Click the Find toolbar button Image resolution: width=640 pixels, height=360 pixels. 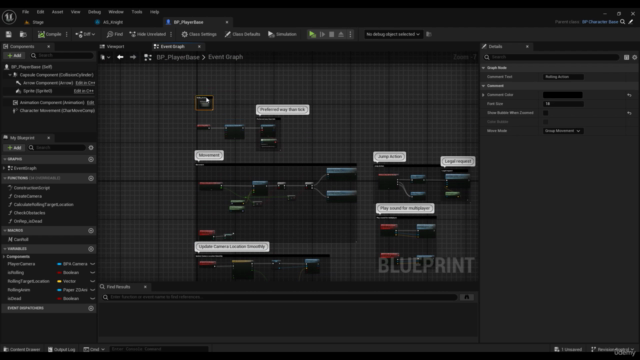point(115,34)
